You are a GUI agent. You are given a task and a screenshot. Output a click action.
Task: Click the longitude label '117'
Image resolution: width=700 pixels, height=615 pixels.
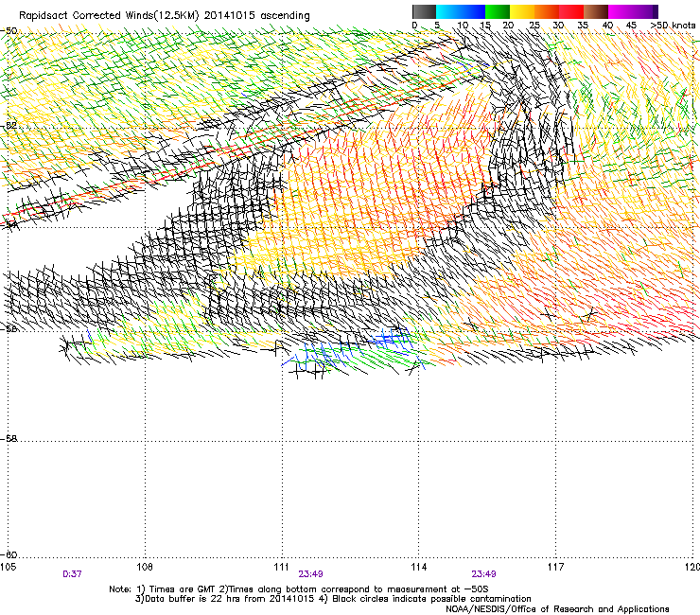coord(555,567)
